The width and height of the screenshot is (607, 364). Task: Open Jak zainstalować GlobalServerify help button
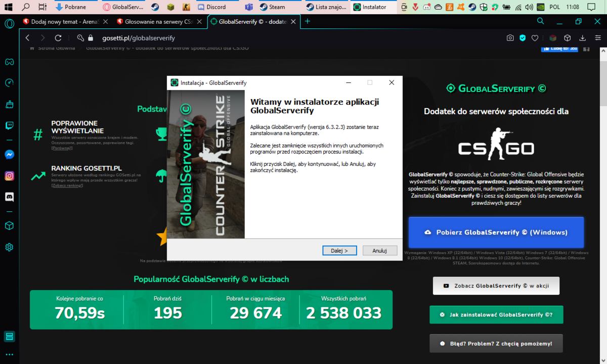[496, 314]
